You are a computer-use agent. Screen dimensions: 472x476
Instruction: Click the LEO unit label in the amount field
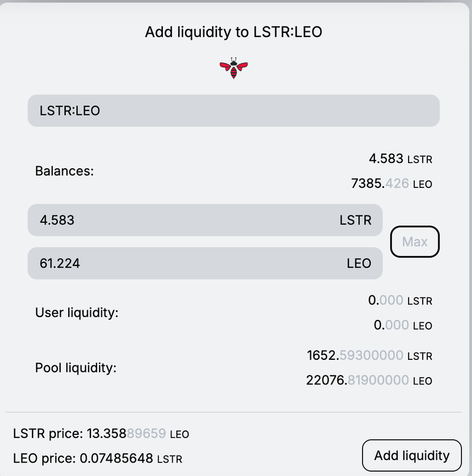pyautogui.click(x=359, y=263)
